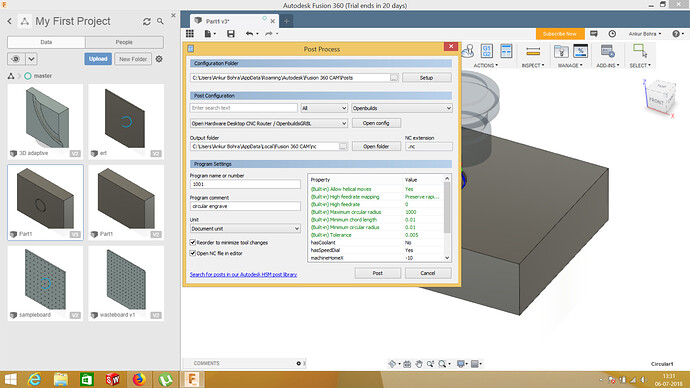Screen dimensions: 690x388
Task: Toggle Open NC file in editor
Action: (192, 253)
